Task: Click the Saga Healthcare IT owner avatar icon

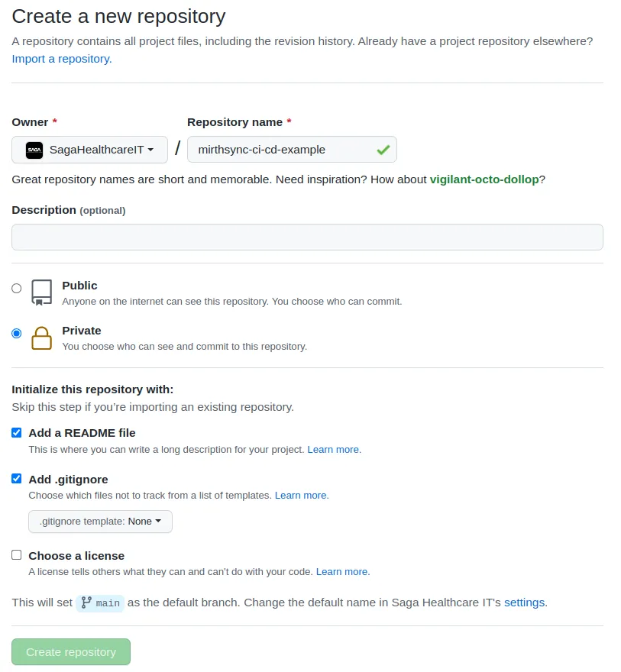Action: pos(34,150)
